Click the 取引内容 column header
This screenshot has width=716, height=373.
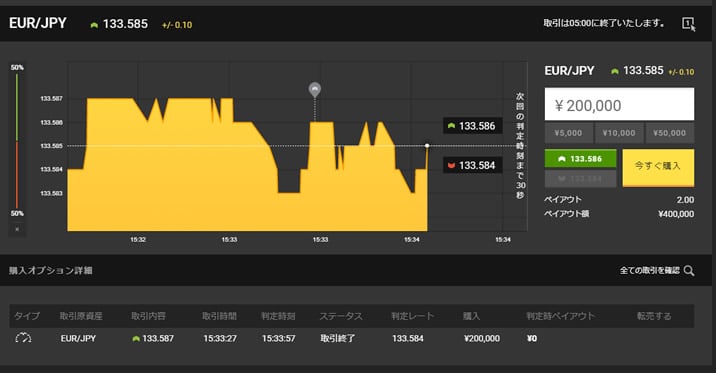pyautogui.click(x=148, y=316)
